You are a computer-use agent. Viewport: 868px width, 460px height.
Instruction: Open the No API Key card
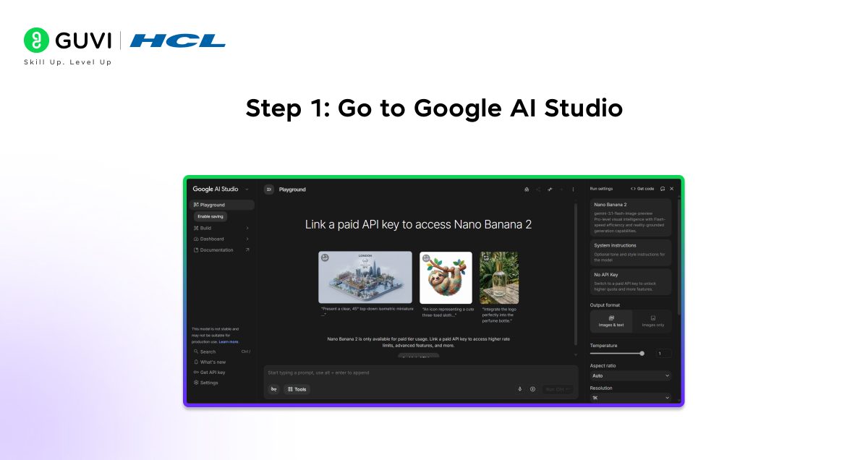(x=631, y=281)
